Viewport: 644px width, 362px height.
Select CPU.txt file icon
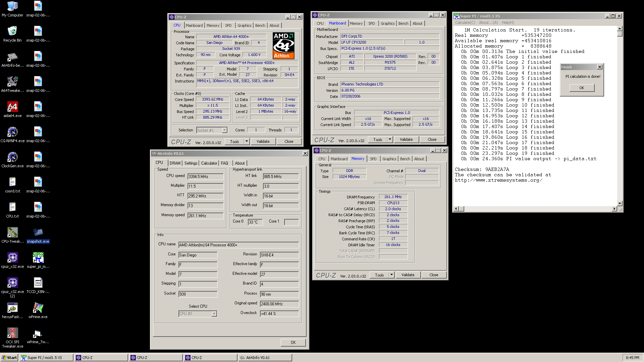tap(12, 210)
